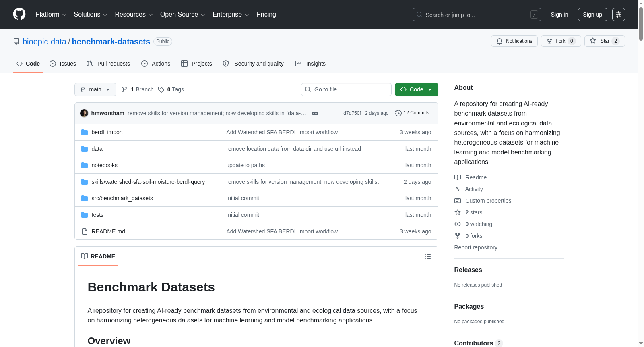The height and width of the screenshot is (347, 644).
Task: Open the Platform dropdown menu
Action: 51,15
